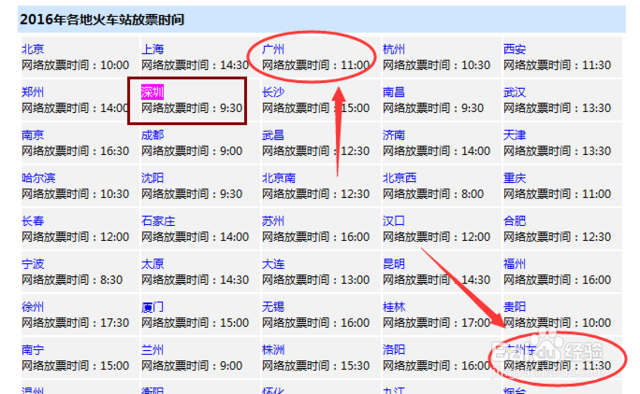Click the 天津 station link
Viewport: 640px width, 394px height.
click(514, 135)
